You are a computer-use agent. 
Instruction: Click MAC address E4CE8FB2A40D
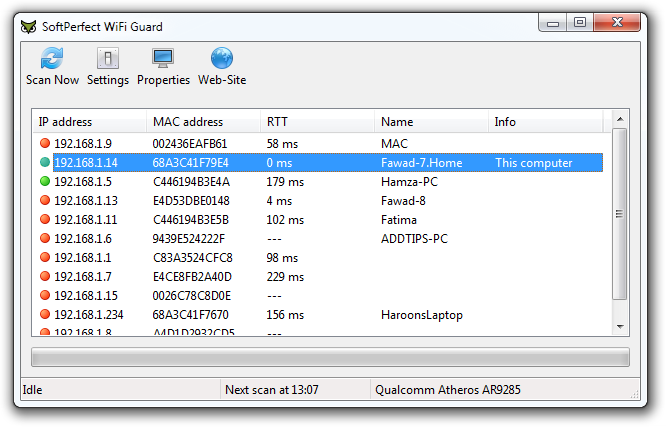point(192,277)
